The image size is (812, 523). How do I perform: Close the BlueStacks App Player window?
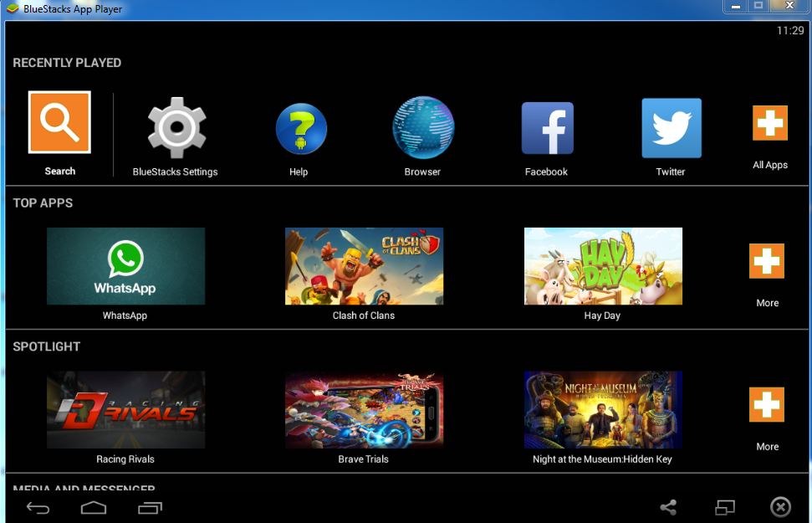(789, 6)
